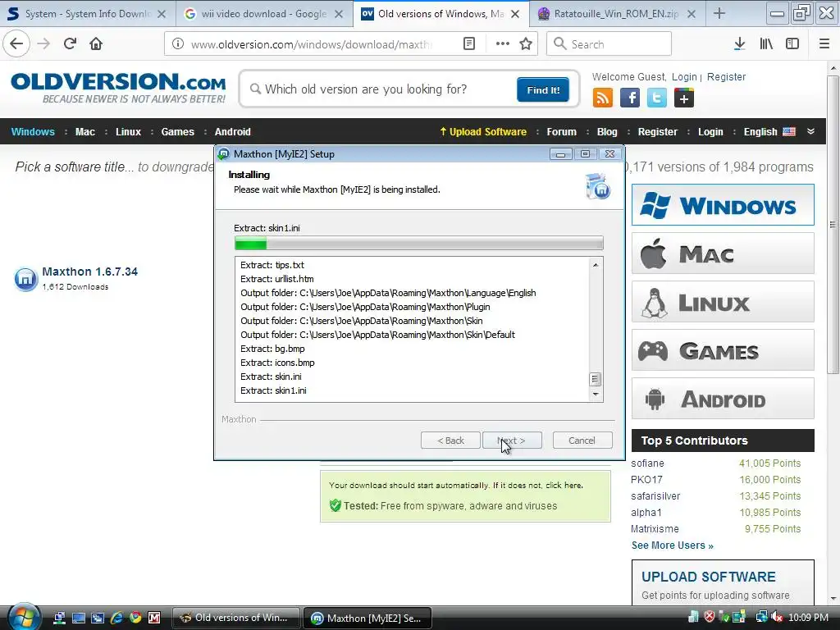Launch Internet Explorer from quick launch
This screenshot has height=630, width=840.
pyautogui.click(x=116, y=618)
